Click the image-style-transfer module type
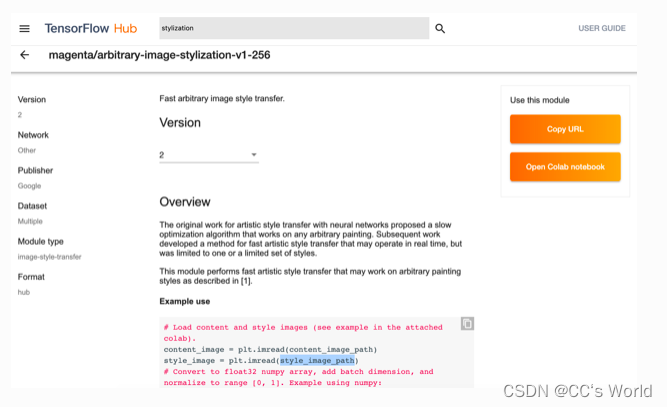Screen dimensions: 667x407 click(x=49, y=257)
